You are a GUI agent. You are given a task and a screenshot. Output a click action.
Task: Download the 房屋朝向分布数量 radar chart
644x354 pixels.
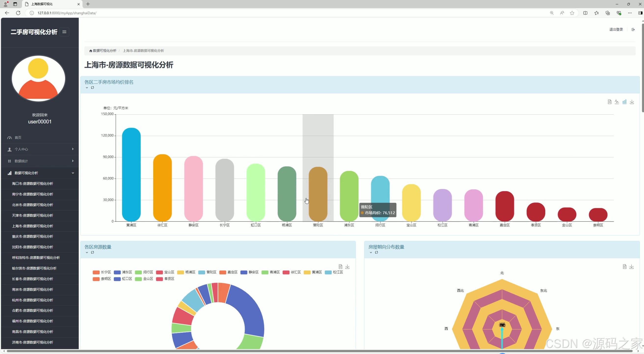click(x=631, y=267)
